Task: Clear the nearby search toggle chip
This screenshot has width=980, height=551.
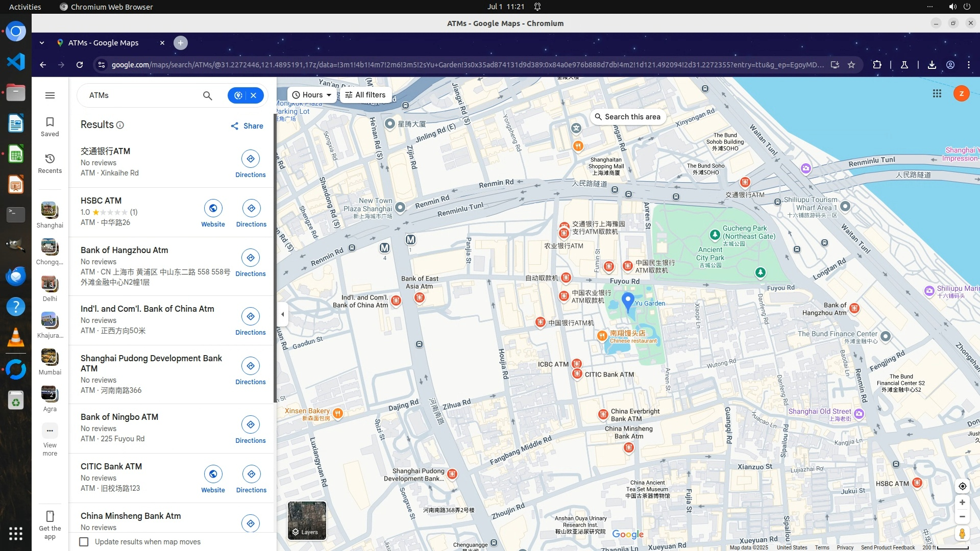Action: pyautogui.click(x=253, y=95)
